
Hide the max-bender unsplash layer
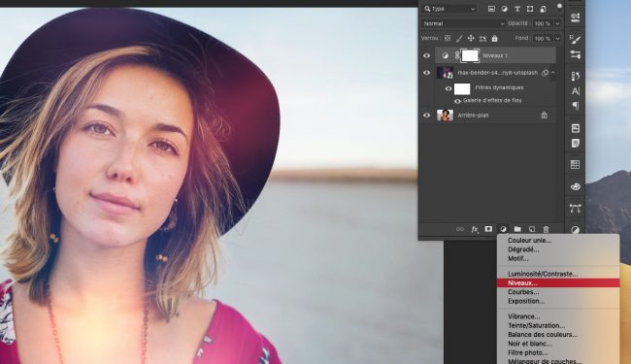(426, 73)
